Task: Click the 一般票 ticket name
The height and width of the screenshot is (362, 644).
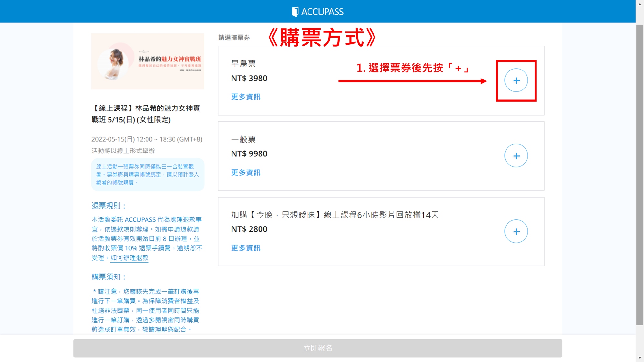Action: [243, 139]
